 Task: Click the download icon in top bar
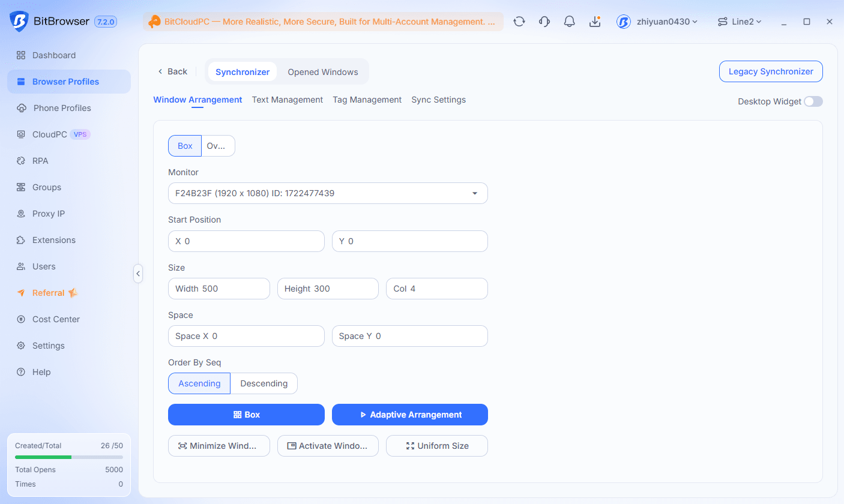click(595, 22)
